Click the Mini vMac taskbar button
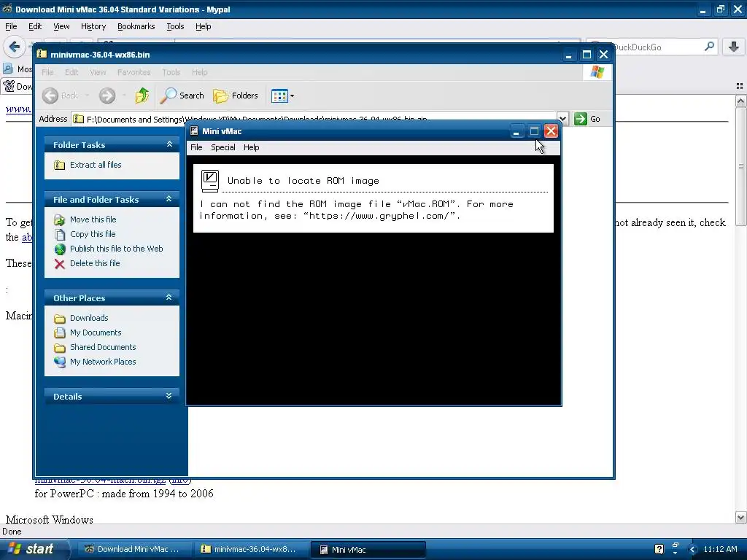The height and width of the screenshot is (560, 747). click(368, 550)
